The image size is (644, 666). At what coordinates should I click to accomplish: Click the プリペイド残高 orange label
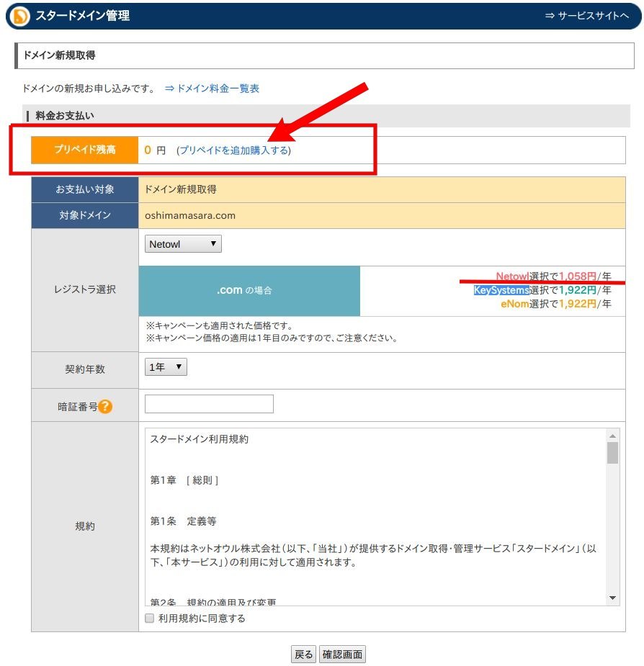84,150
